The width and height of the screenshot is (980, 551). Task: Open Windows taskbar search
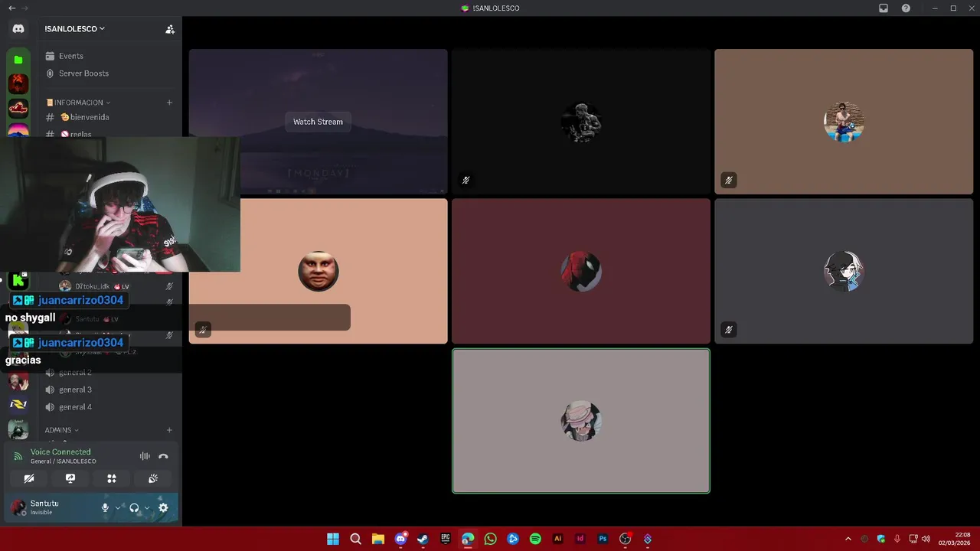[x=355, y=539]
